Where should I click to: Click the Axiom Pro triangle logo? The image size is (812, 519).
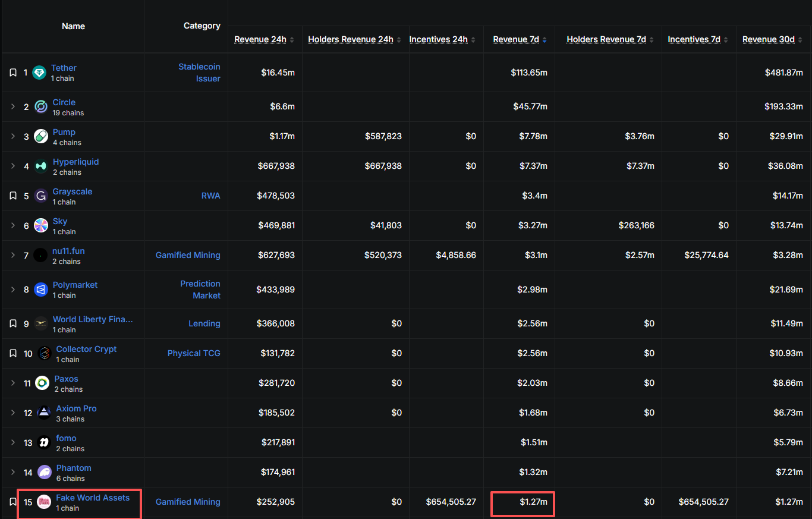pyautogui.click(x=45, y=413)
